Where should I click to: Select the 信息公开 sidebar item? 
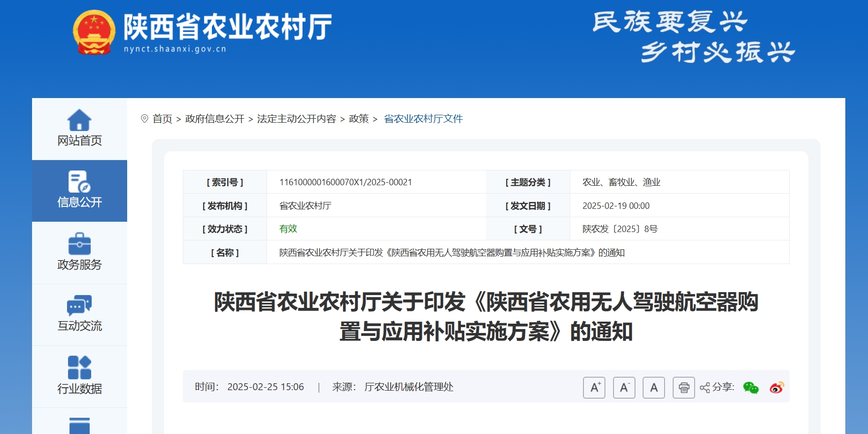(x=79, y=191)
